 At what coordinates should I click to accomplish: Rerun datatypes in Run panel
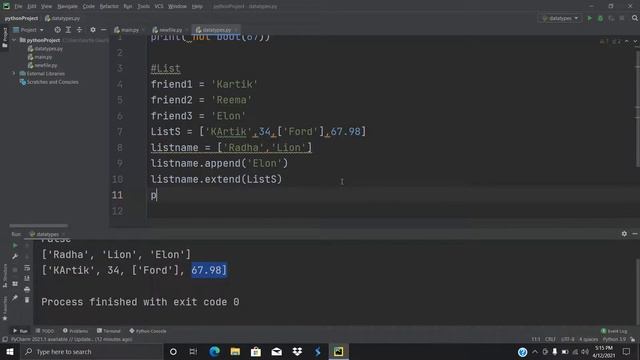point(15,246)
